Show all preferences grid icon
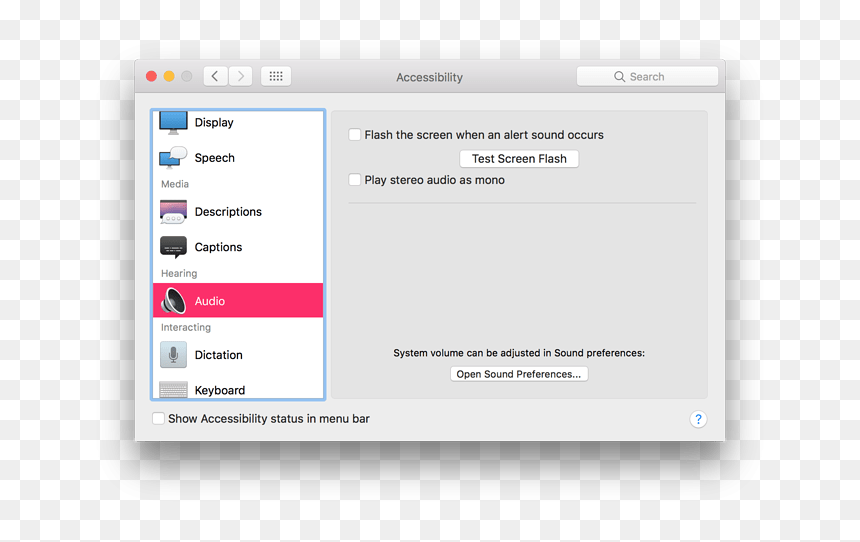 point(276,76)
